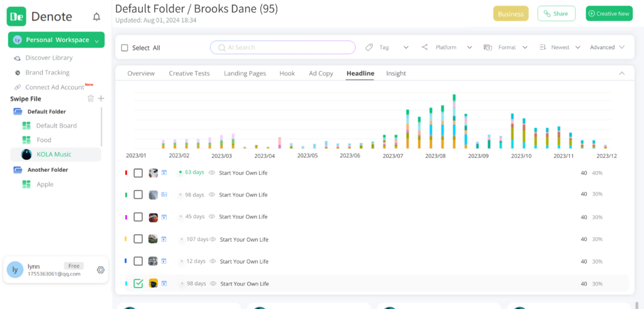Viewport: 644px width, 309px height.
Task: Click the Creative New button
Action: click(x=609, y=14)
